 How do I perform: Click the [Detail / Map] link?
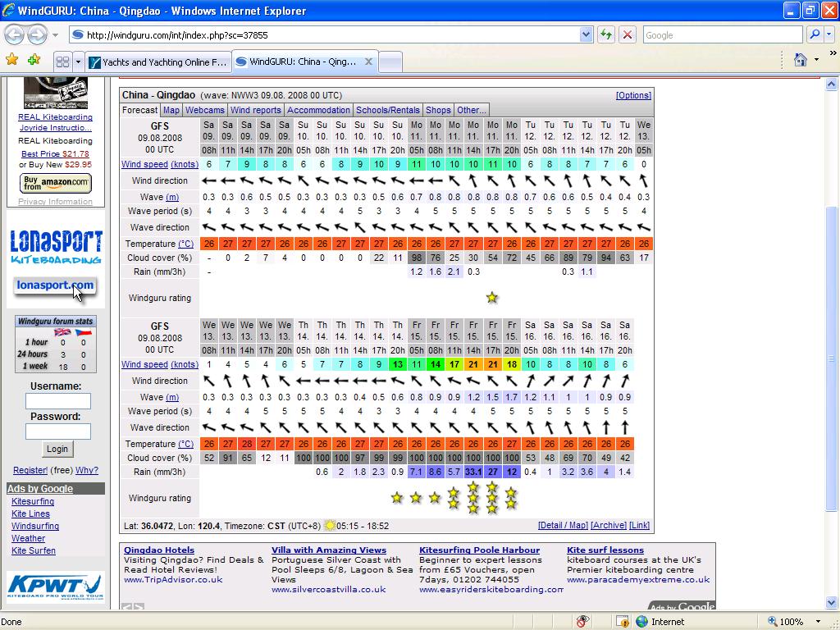tap(563, 526)
